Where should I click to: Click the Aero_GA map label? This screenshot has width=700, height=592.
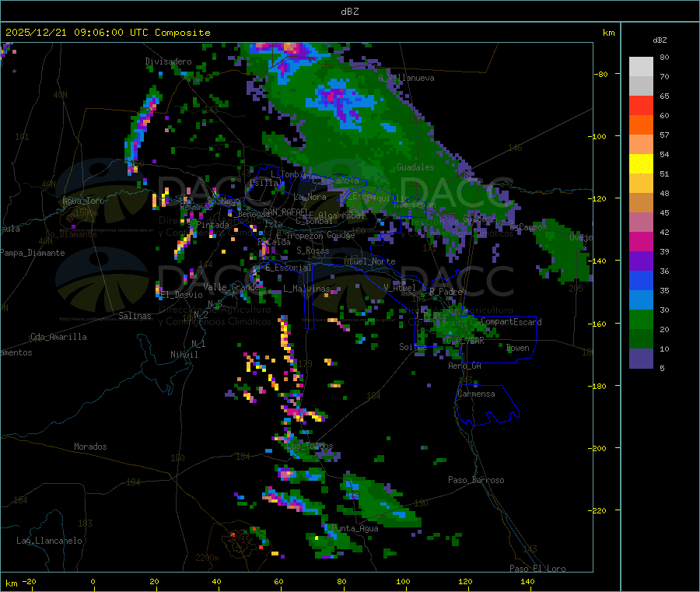click(465, 366)
